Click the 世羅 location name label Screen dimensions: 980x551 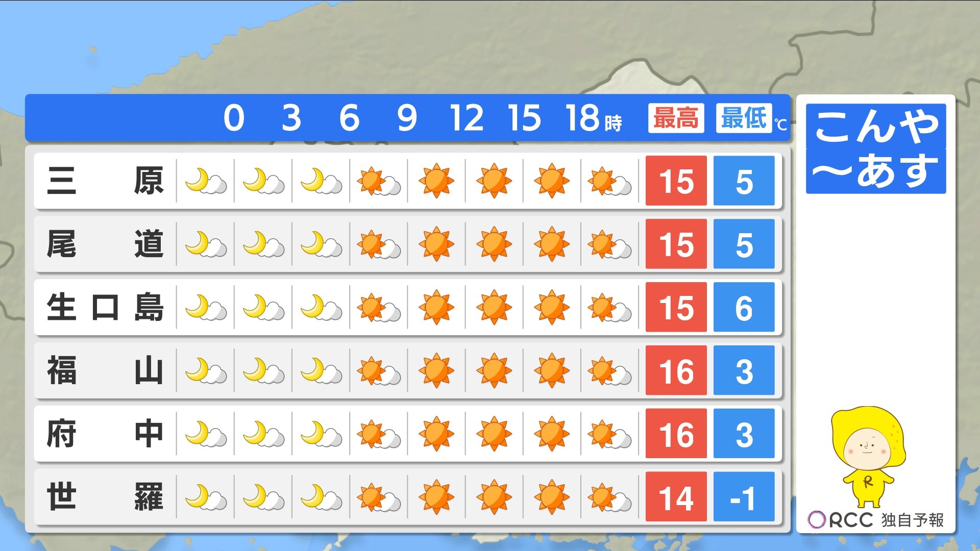[x=105, y=497]
